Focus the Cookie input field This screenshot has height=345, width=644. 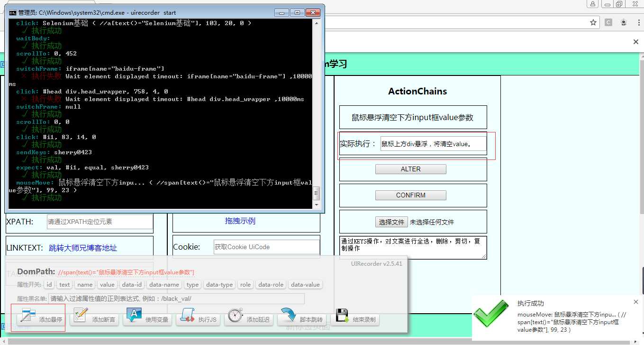click(x=267, y=247)
